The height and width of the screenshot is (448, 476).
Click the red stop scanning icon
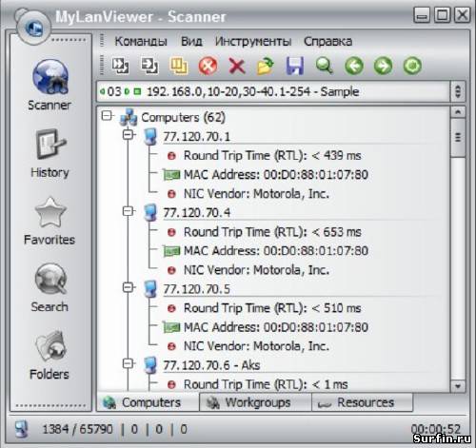pyautogui.click(x=208, y=66)
